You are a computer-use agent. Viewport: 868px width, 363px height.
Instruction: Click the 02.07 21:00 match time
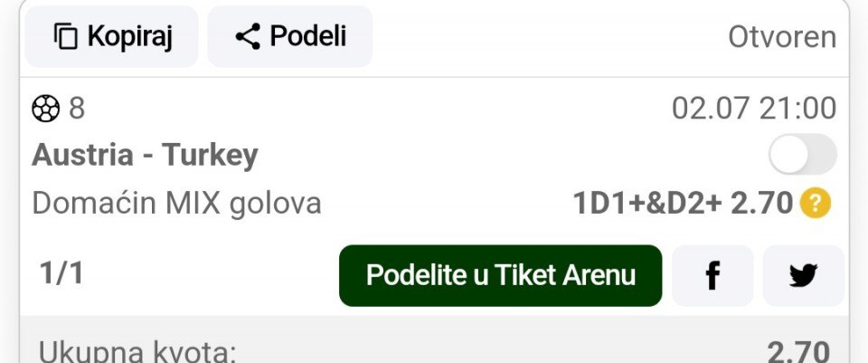753,109
